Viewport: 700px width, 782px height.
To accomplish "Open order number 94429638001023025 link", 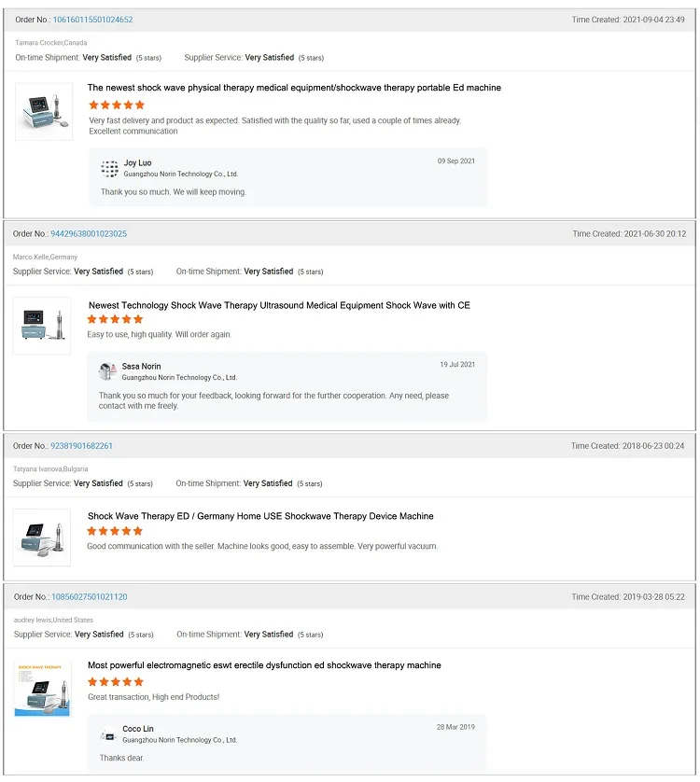I will tap(89, 233).
